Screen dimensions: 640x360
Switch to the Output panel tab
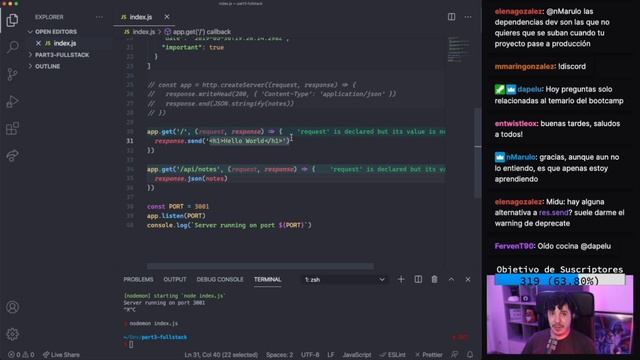[x=175, y=279]
